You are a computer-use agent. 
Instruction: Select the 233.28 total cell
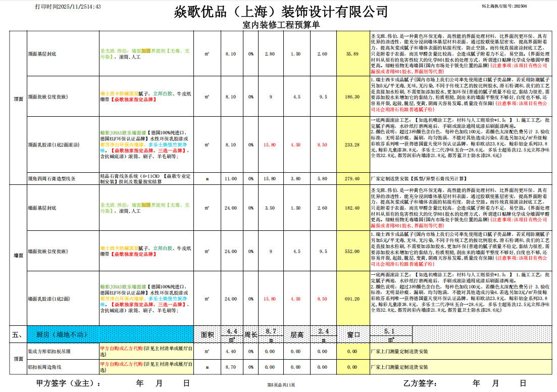point(352,144)
